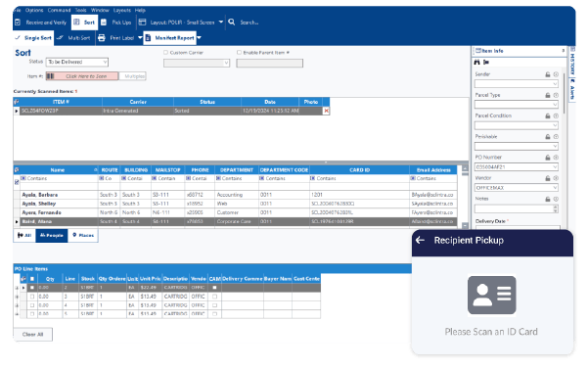Click the Manifest Report document icon

(148, 38)
